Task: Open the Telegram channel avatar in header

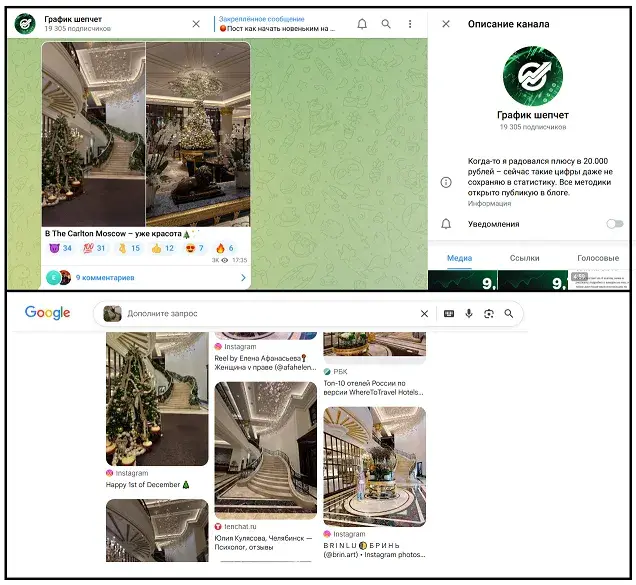Action: [25, 24]
